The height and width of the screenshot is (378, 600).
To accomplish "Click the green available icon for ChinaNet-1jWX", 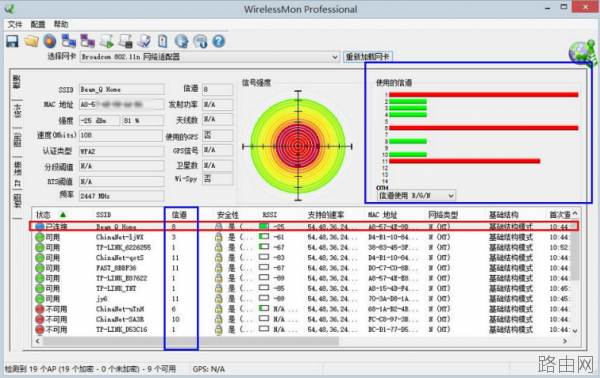I will tap(39, 237).
